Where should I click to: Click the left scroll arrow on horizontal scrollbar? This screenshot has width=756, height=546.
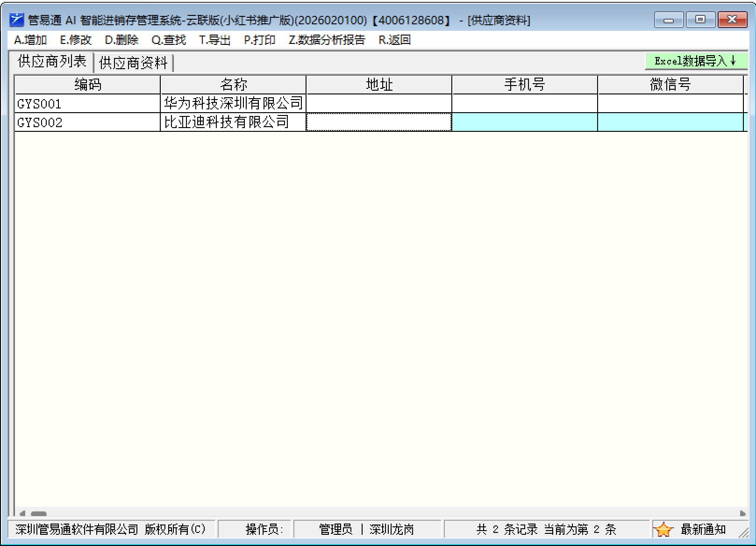pyautogui.click(x=21, y=513)
